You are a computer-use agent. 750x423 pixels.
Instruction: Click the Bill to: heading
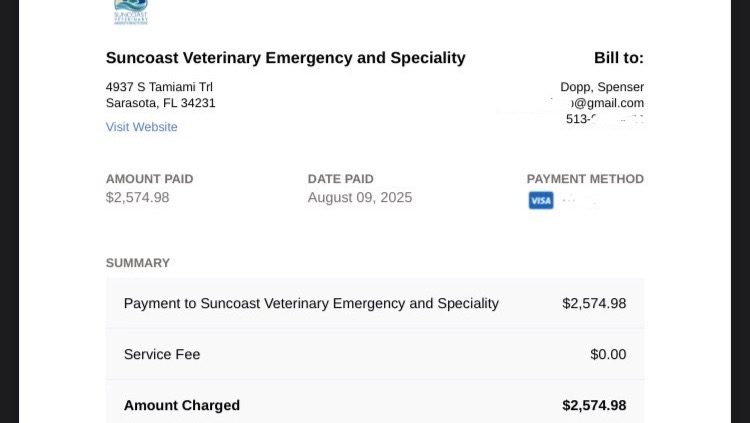click(x=619, y=58)
